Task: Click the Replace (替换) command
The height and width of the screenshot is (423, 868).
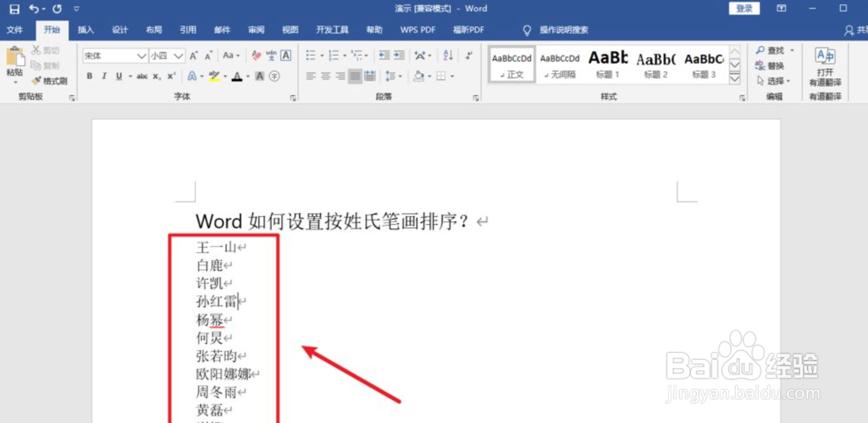Action: pos(770,66)
